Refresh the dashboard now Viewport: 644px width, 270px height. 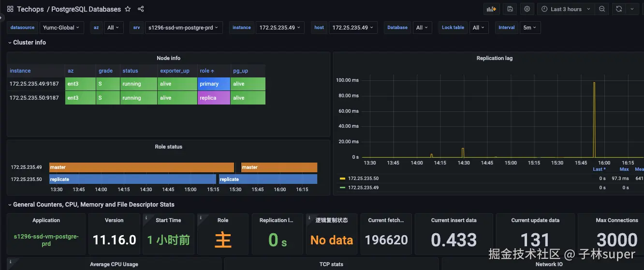618,9
